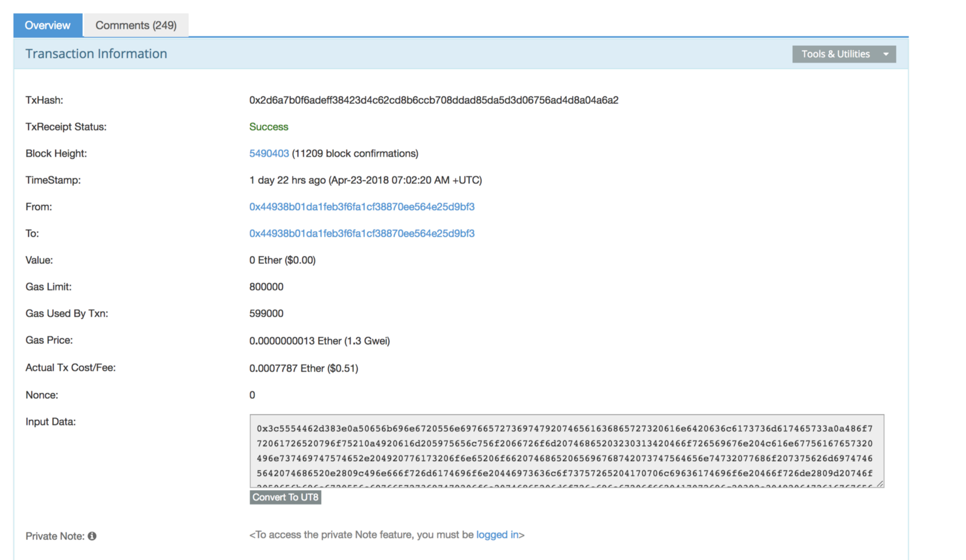This screenshot has width=966, height=560.
Task: Click the Nonce value 0
Action: [252, 395]
